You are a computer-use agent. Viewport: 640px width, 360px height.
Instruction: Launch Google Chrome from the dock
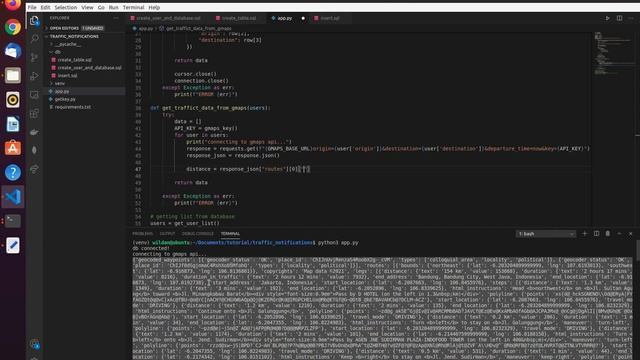tap(13, 27)
